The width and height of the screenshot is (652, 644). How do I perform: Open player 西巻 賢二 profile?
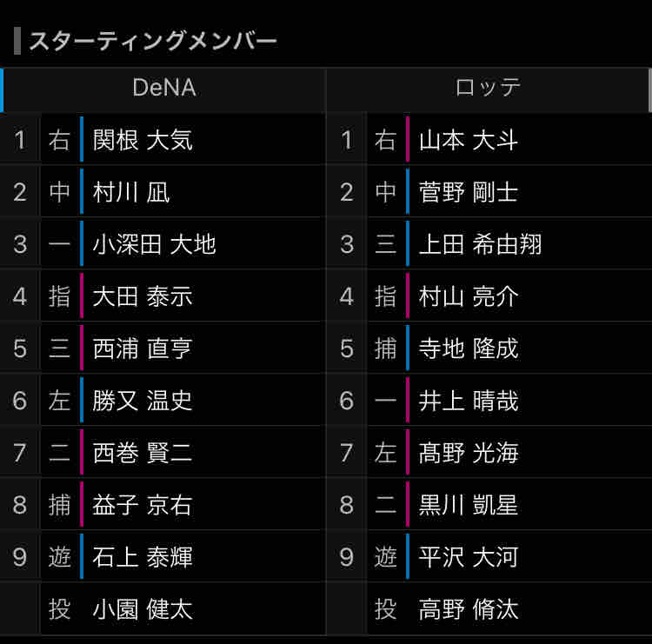tap(143, 453)
